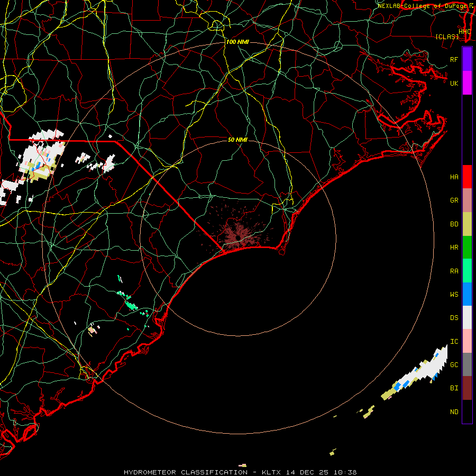476x476 pixels.
Task: Select the WS blue legend swatch
Action: (x=467, y=294)
